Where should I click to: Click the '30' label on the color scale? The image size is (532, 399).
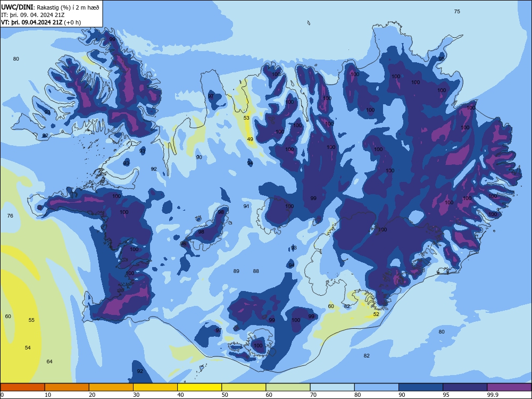tap(136, 395)
